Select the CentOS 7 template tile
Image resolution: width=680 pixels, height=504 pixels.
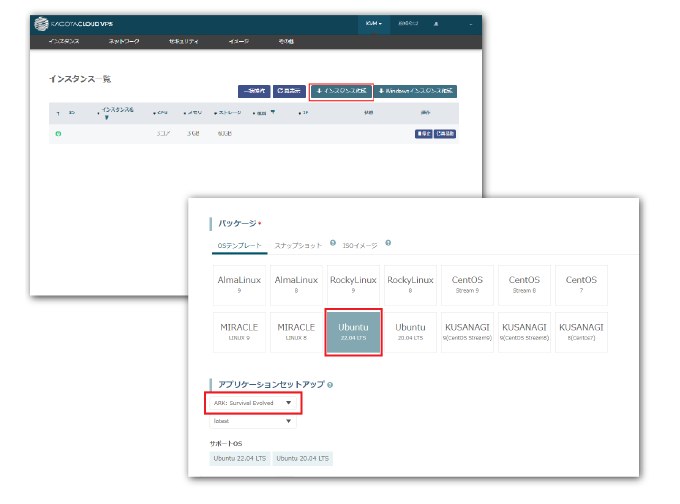tap(581, 284)
